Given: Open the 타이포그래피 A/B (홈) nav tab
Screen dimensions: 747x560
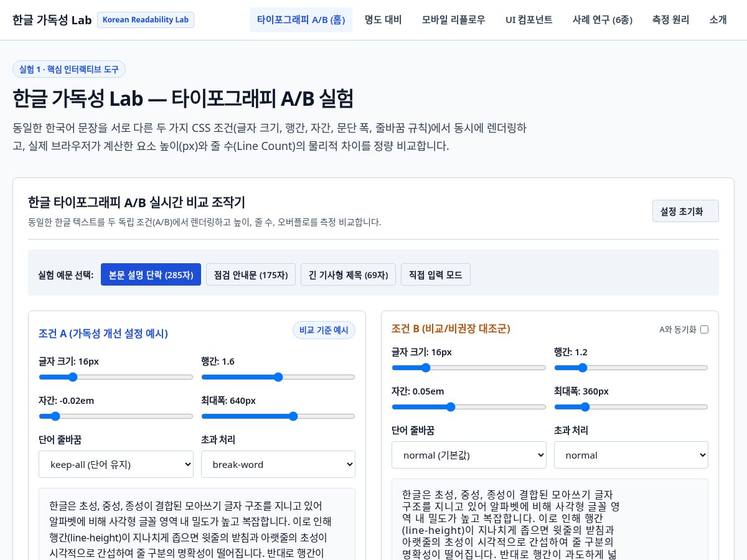Looking at the screenshot, I should click(x=301, y=20).
